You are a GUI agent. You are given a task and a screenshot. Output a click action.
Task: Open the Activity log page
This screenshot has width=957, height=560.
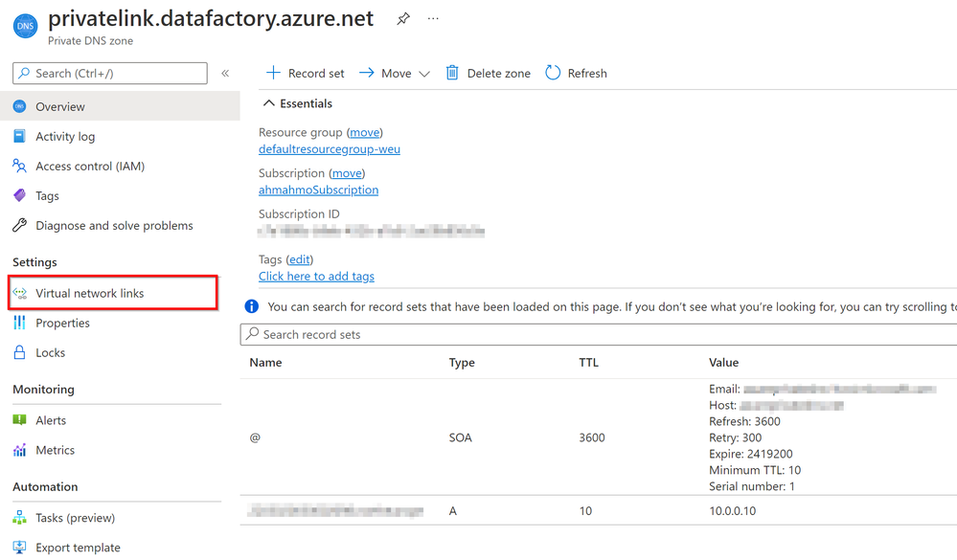(x=65, y=136)
